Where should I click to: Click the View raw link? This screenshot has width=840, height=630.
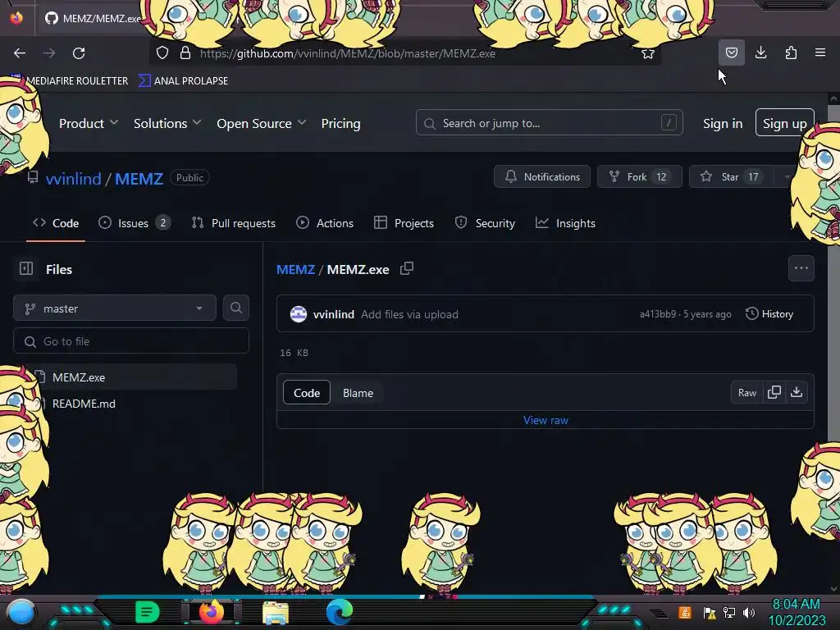tap(546, 420)
